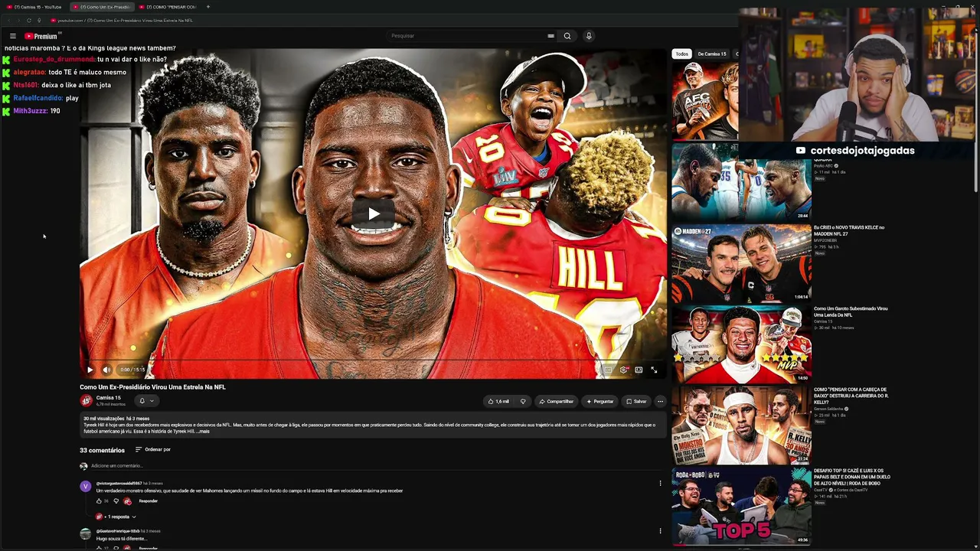This screenshot has width=980, height=551.
Task: Seek on the video progress bar
Action: (373, 360)
